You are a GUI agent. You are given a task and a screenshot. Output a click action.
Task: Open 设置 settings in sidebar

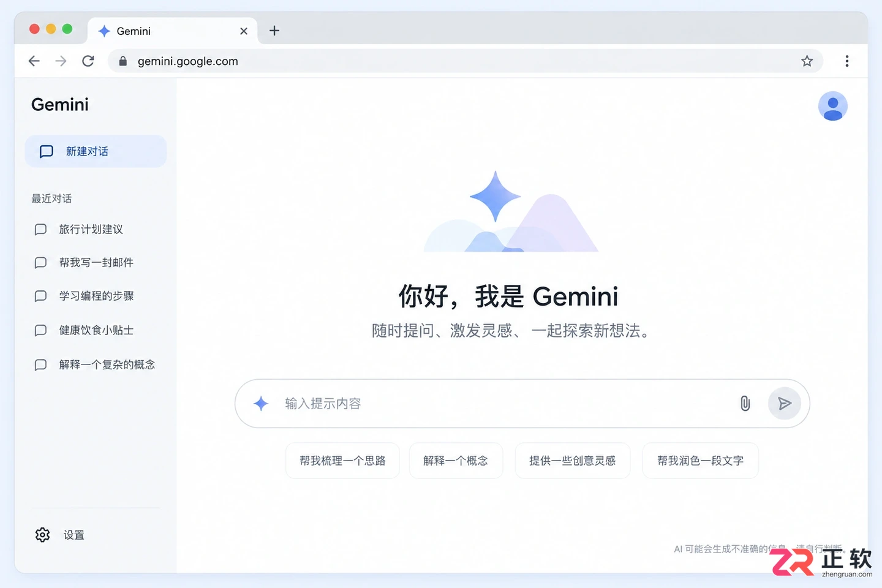click(60, 535)
